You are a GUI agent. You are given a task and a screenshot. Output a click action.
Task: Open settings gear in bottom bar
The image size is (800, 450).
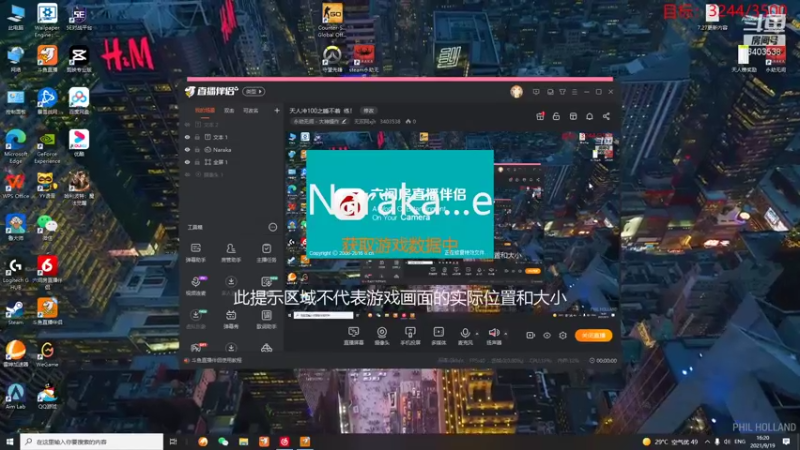[563, 335]
